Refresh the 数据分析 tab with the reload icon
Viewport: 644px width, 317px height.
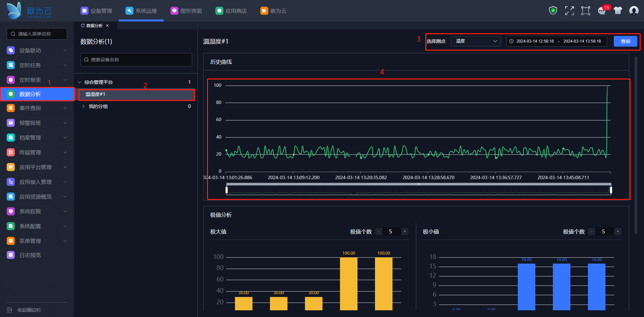[x=83, y=25]
